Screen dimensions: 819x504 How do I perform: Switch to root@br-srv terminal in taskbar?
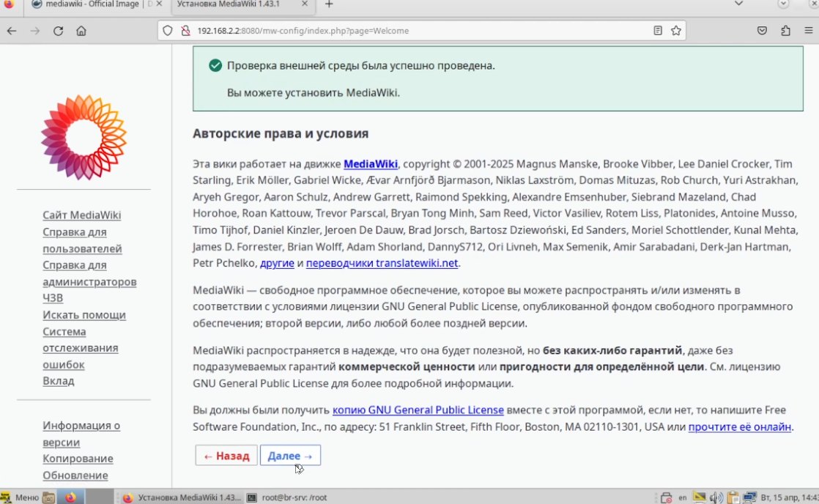[287, 497]
